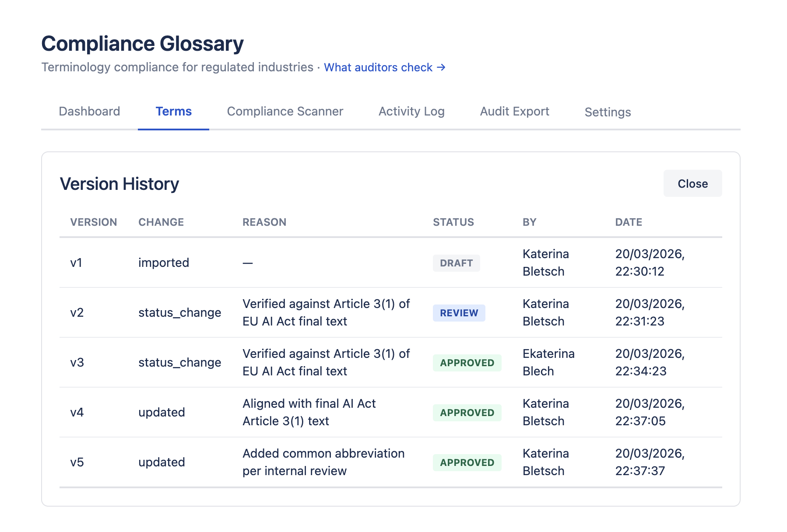Image resolution: width=787 pixels, height=532 pixels.
Task: Click the DRAFT status badge
Action: [x=456, y=263]
